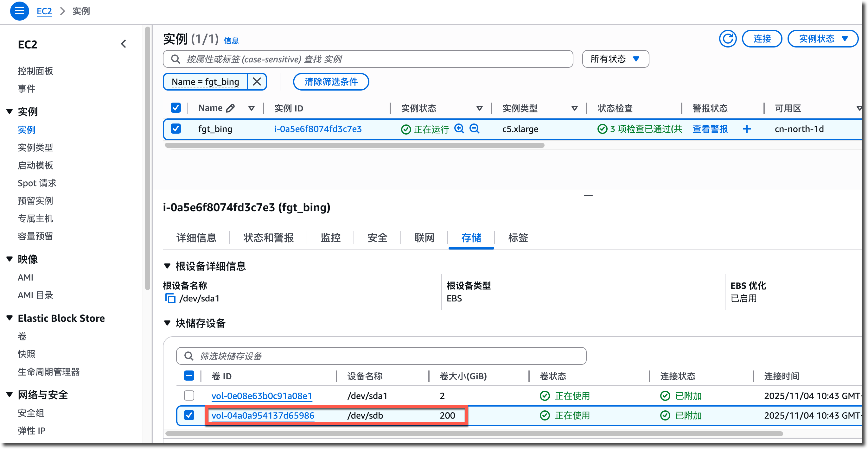
Task: Toggle the block devices header select-all checkbox
Action: [x=189, y=376]
